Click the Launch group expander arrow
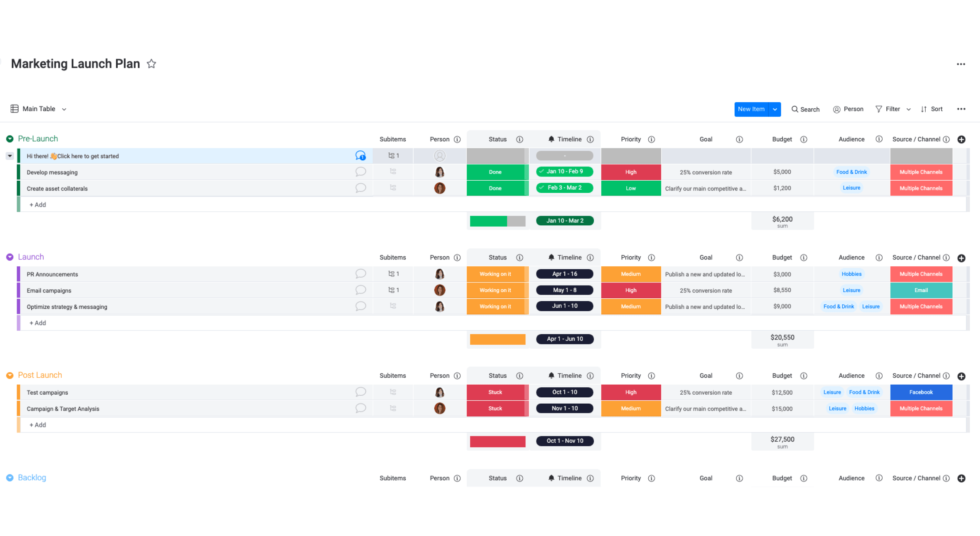Viewport: 980px width, 536px height. pos(11,257)
